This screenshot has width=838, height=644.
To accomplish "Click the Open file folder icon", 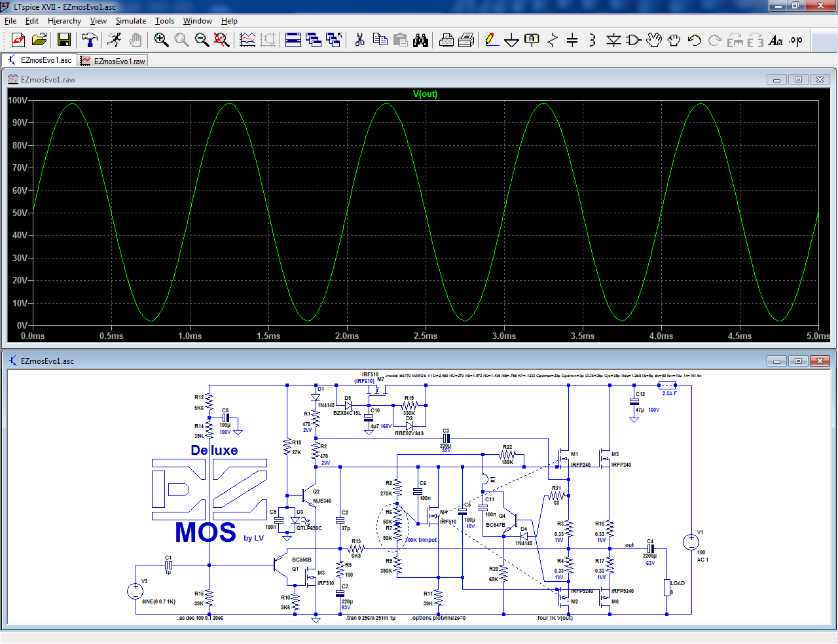I will click(39, 41).
